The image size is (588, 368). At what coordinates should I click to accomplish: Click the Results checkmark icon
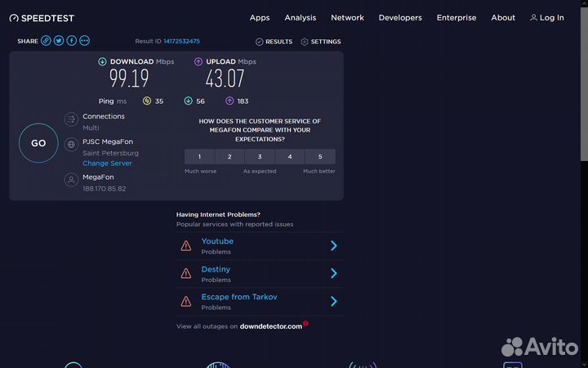(259, 42)
